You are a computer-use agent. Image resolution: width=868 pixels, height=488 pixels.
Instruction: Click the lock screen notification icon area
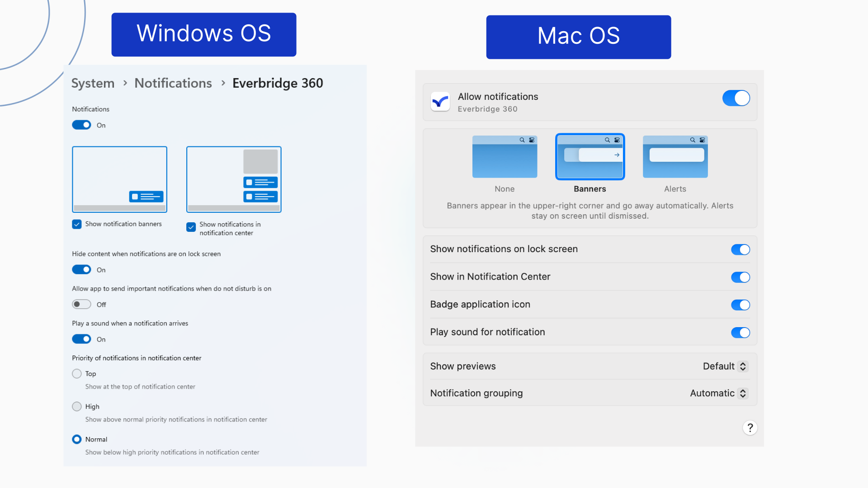pyautogui.click(x=740, y=249)
